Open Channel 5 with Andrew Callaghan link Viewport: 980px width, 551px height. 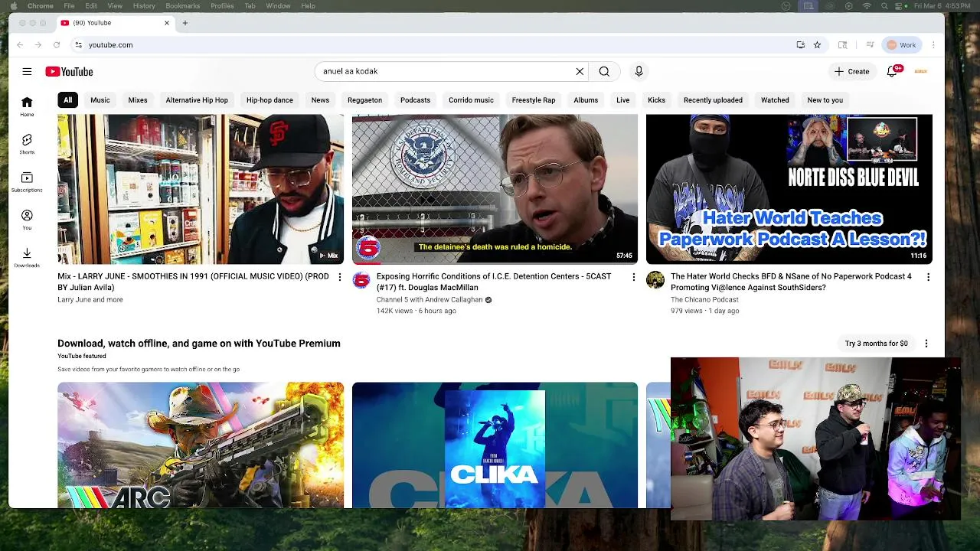(430, 300)
